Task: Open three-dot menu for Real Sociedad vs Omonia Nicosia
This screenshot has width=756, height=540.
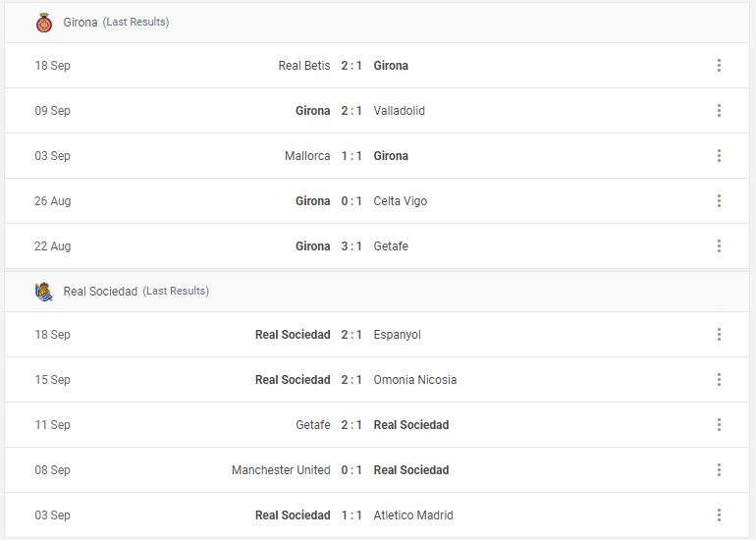Action: 719,380
